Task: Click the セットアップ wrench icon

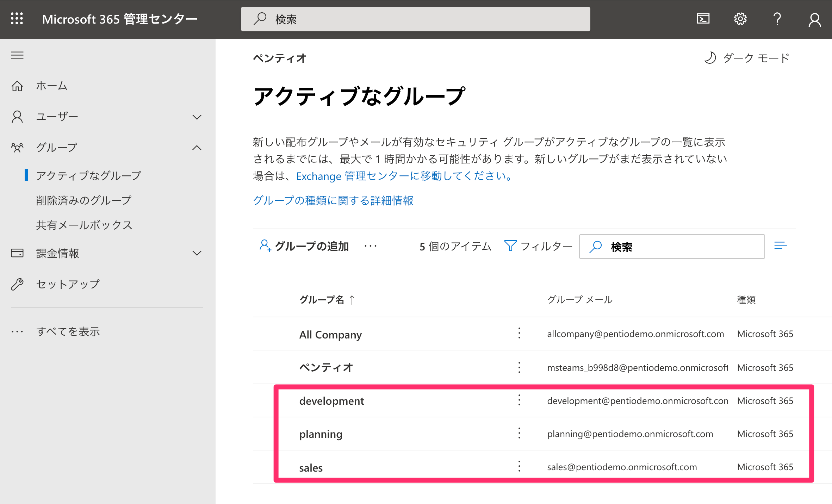Action: 17,284
